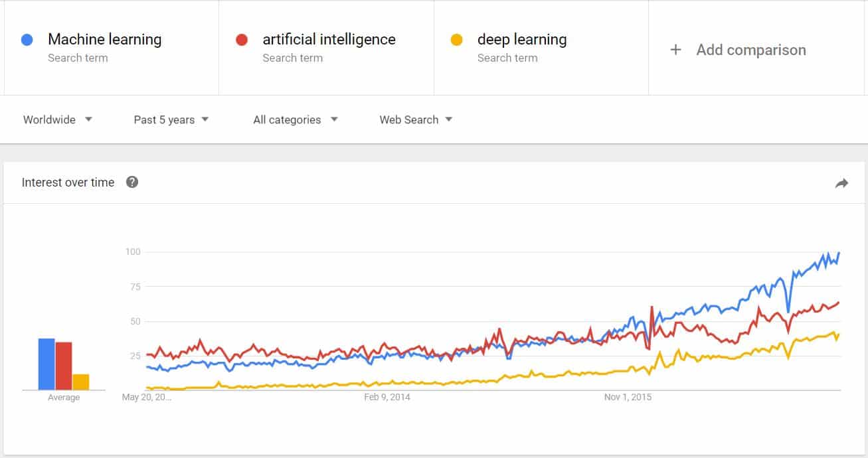Open the All categories dropdown
Image resolution: width=868 pixels, height=458 pixels.
click(x=296, y=119)
